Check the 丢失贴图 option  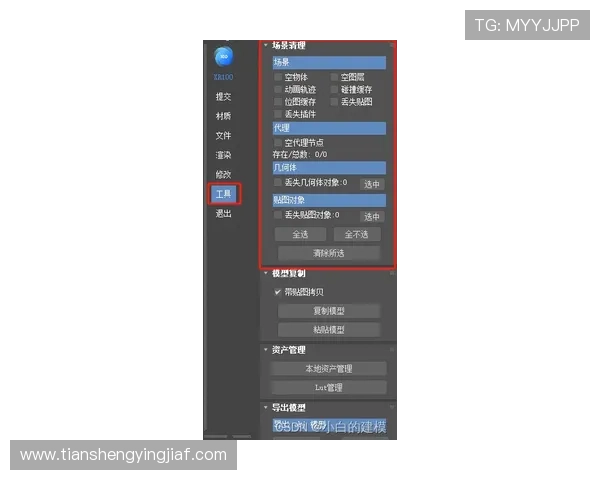click(334, 101)
